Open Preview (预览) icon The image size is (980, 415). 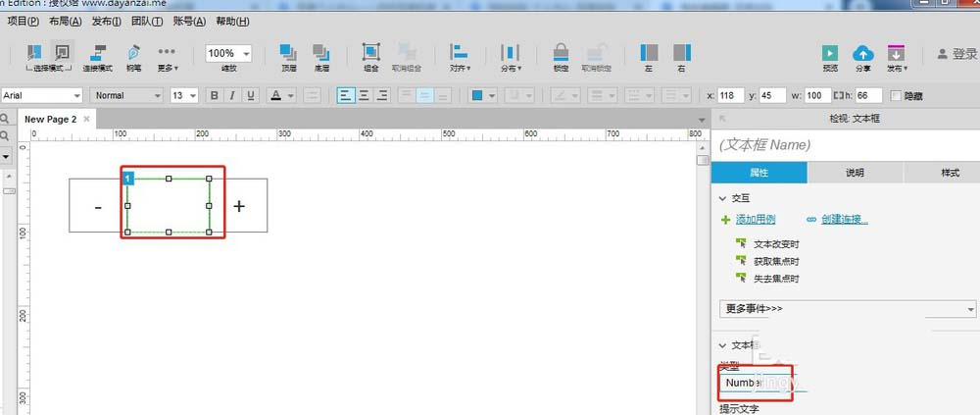click(x=830, y=53)
